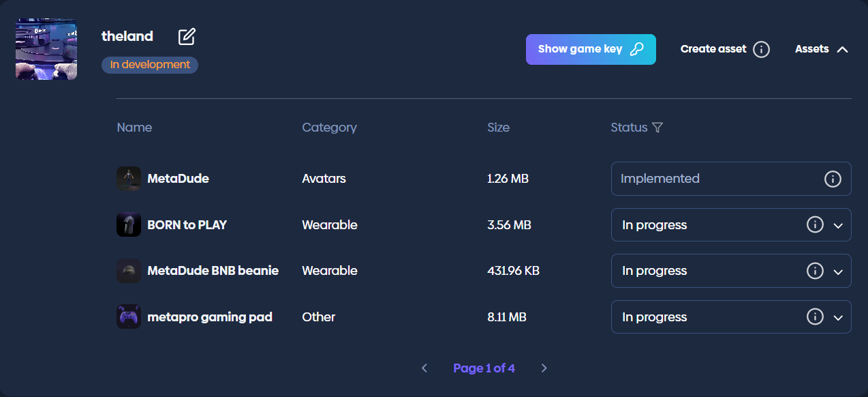Open the BORN to PLAY asset name
This screenshot has width=868, height=397.
pyautogui.click(x=187, y=225)
